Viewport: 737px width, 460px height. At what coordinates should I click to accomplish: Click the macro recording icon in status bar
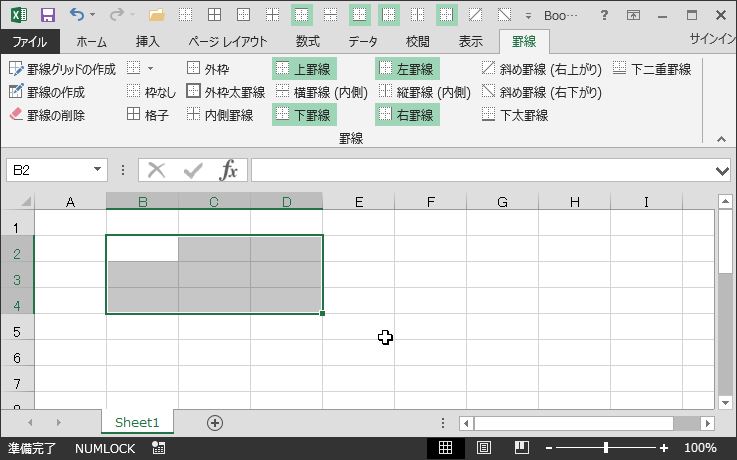tap(158, 448)
